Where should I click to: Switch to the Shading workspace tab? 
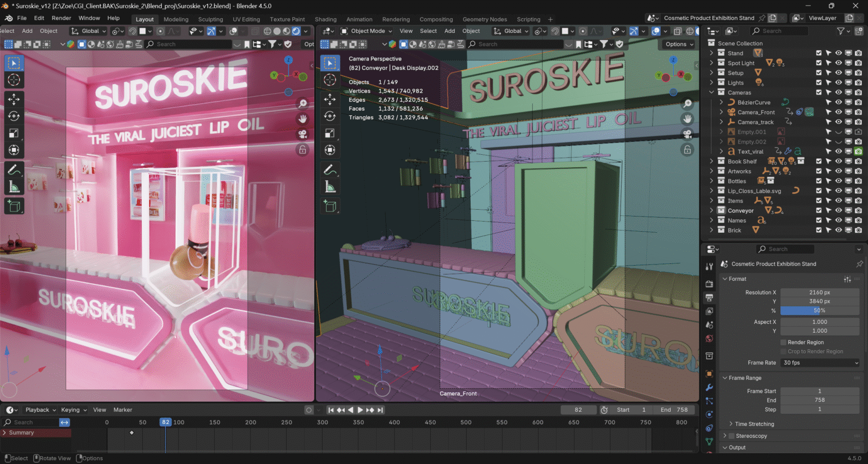[x=325, y=19]
